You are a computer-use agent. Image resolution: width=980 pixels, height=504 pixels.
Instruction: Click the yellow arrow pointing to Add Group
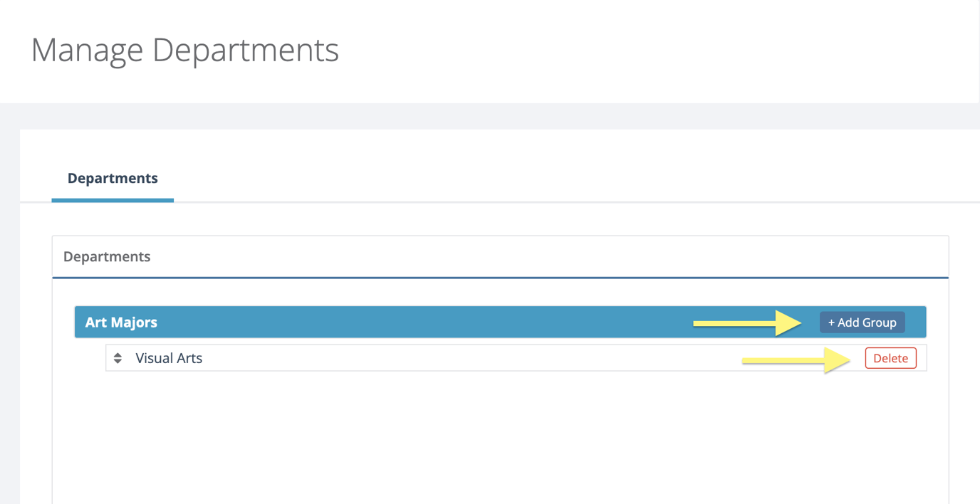[748, 322]
